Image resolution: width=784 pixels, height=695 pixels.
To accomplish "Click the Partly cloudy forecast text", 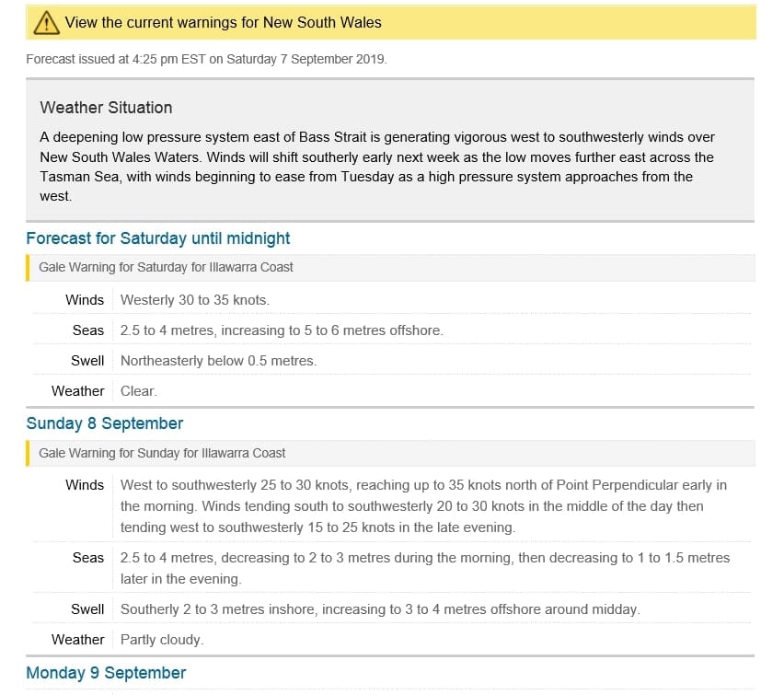I will [162, 640].
